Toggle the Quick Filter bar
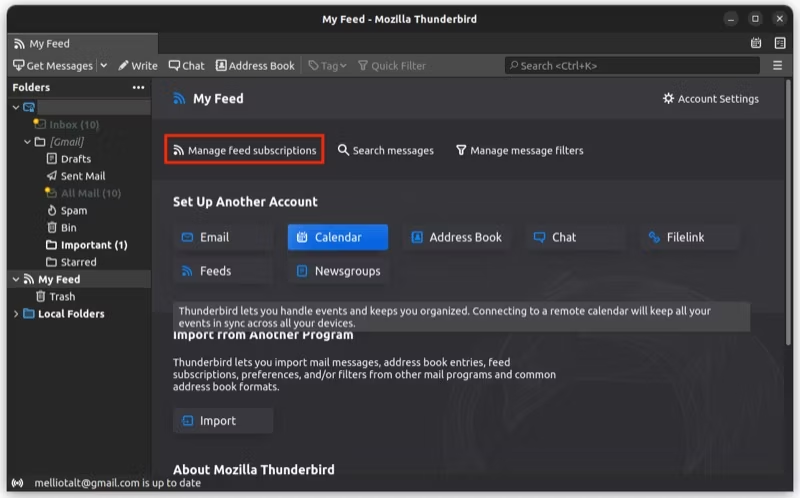The image size is (800, 498). pyautogui.click(x=392, y=65)
